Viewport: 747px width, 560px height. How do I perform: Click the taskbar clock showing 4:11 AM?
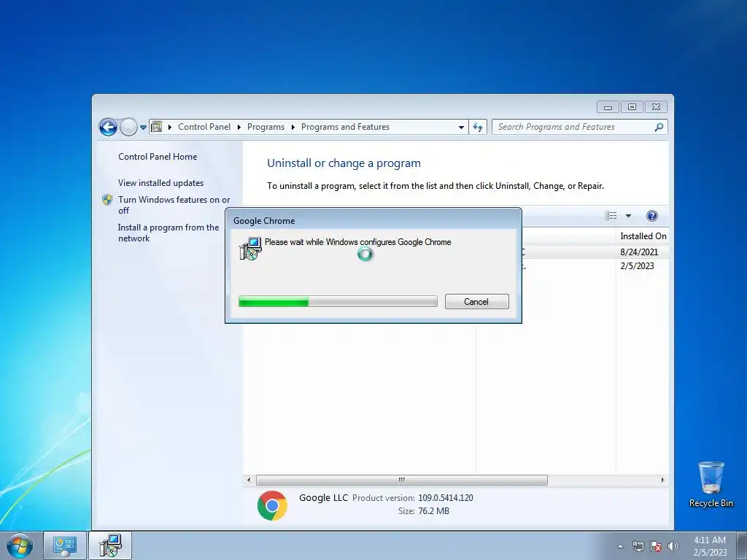[x=710, y=546]
